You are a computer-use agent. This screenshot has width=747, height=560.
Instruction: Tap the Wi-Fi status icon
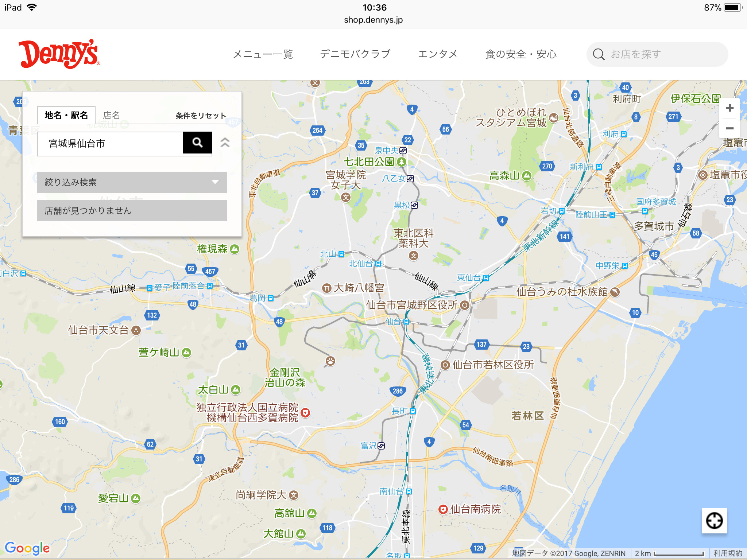(x=32, y=7)
